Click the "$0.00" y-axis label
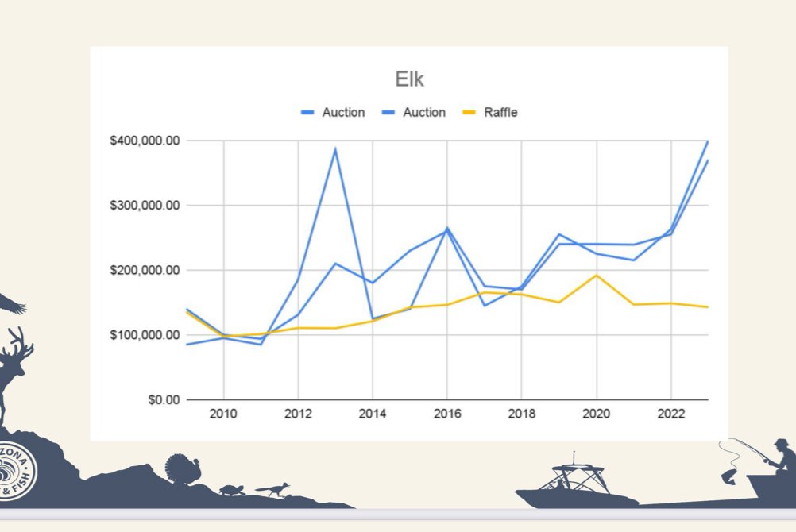The height and width of the screenshot is (532, 796). click(x=164, y=400)
